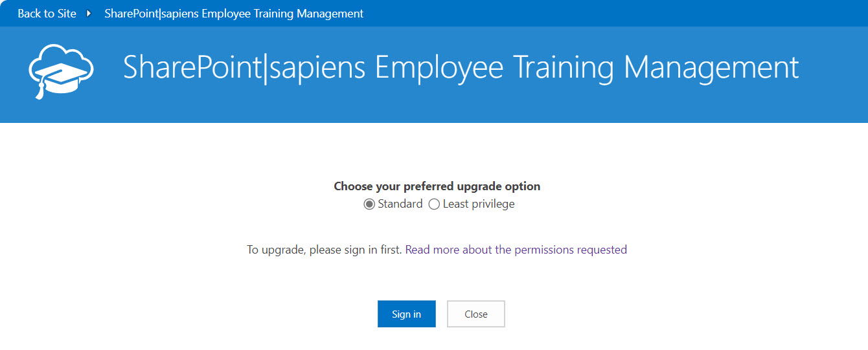Image resolution: width=868 pixels, height=350 pixels.
Task: Click 'SharePoint|sapiens' in the top breadcrumb
Action: tap(152, 13)
